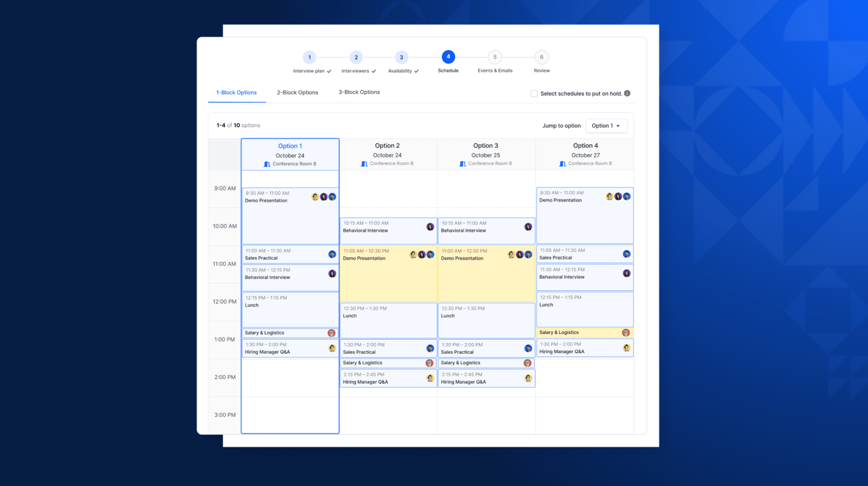Go back to the Interview plan step
Image resolution: width=868 pixels, height=486 pixels.
(x=309, y=57)
